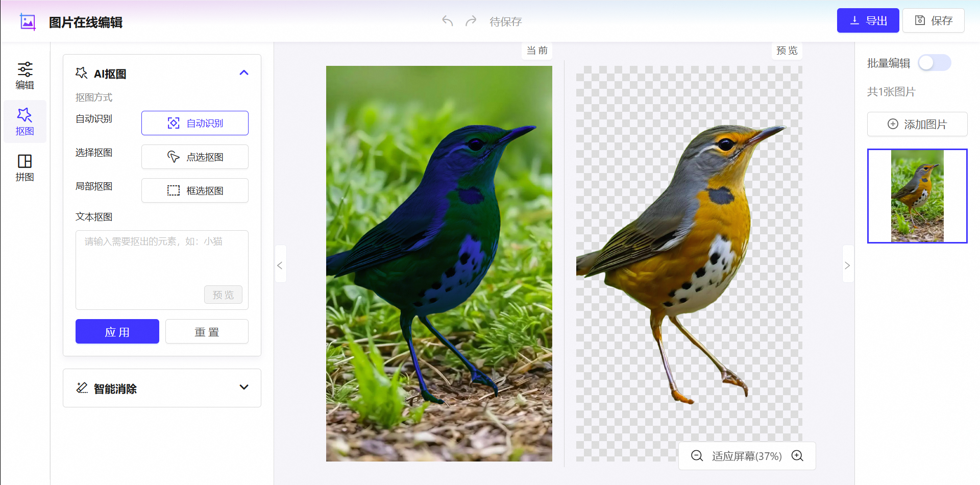980x485 pixels.
Task: Click the current blue bird image
Action: [x=439, y=263]
